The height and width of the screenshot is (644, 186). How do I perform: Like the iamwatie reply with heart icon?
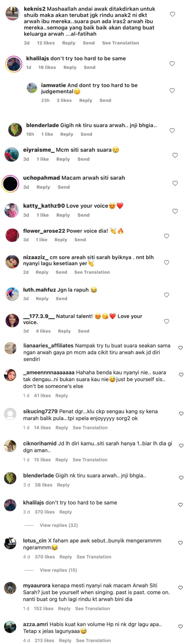coord(172,90)
